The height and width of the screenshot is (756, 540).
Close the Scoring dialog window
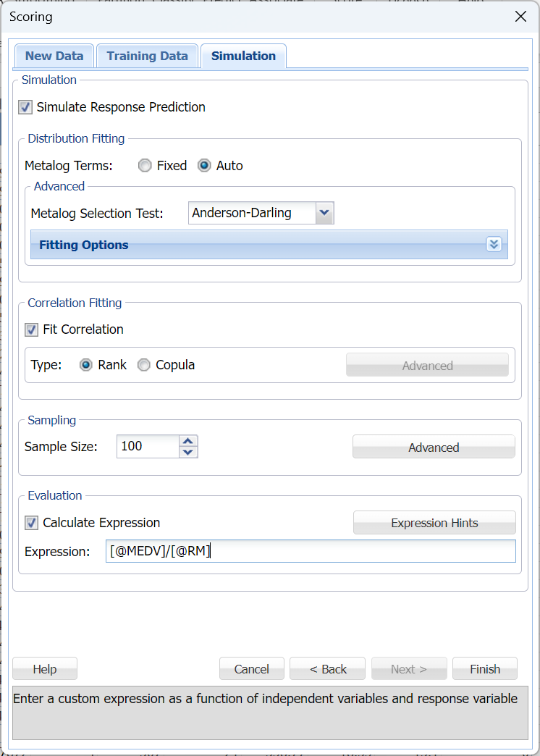[520, 17]
